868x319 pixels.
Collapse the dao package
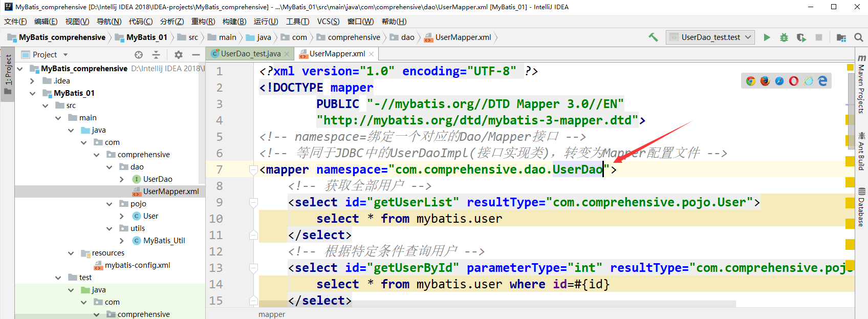point(109,167)
